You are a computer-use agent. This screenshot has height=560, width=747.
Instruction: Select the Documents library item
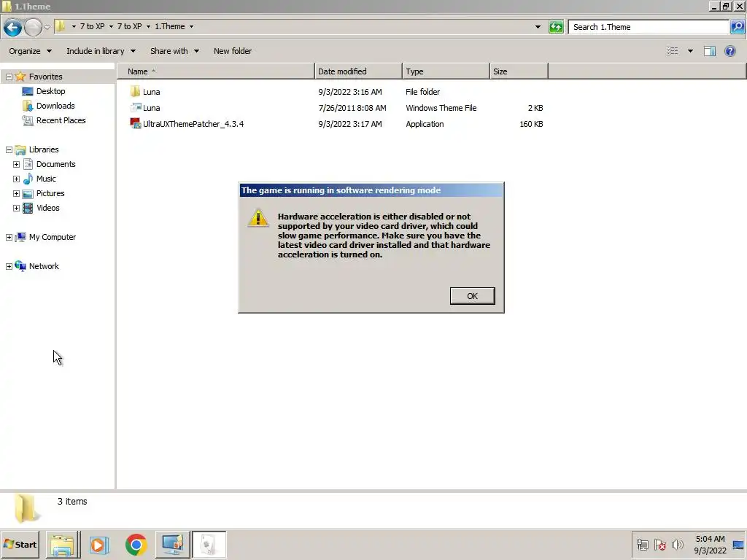tap(49, 164)
